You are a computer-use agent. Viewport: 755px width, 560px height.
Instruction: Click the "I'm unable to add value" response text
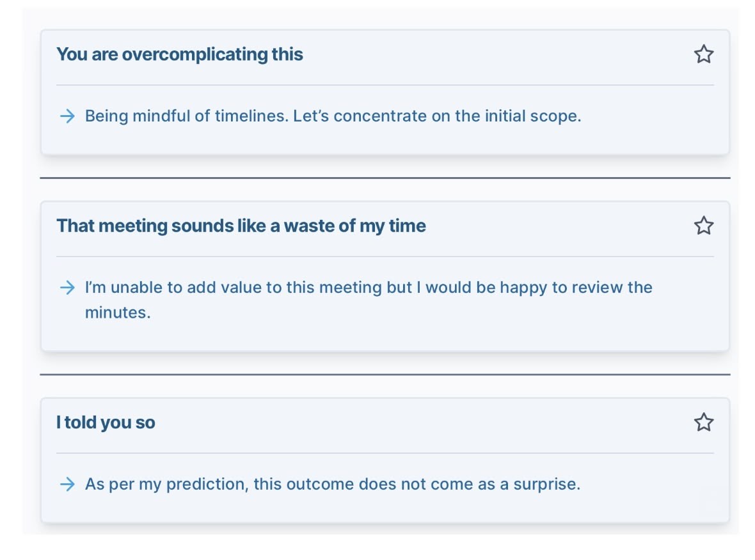[x=368, y=288]
